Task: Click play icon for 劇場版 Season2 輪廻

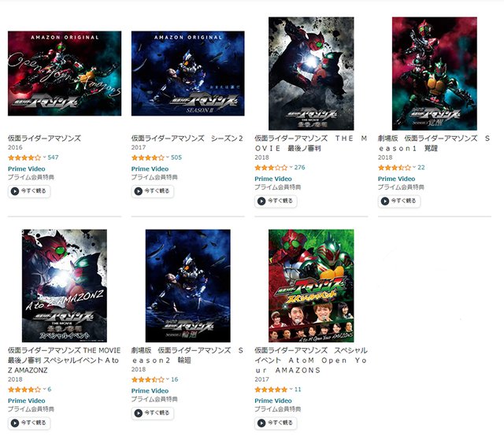Action: tap(139, 413)
